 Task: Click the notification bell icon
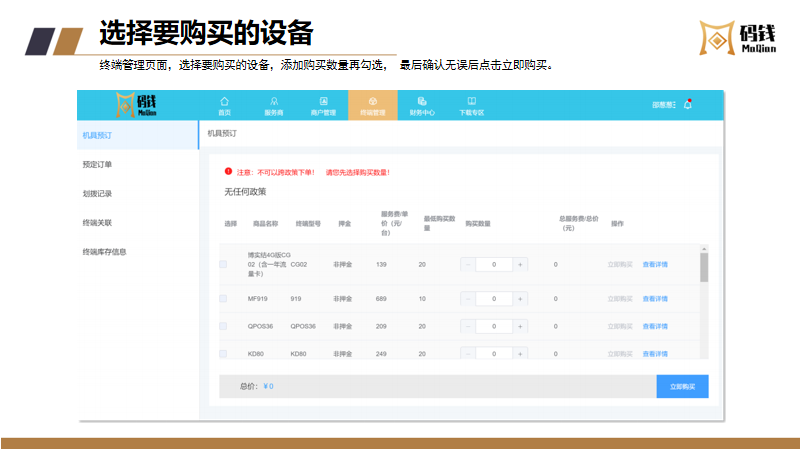point(688,105)
